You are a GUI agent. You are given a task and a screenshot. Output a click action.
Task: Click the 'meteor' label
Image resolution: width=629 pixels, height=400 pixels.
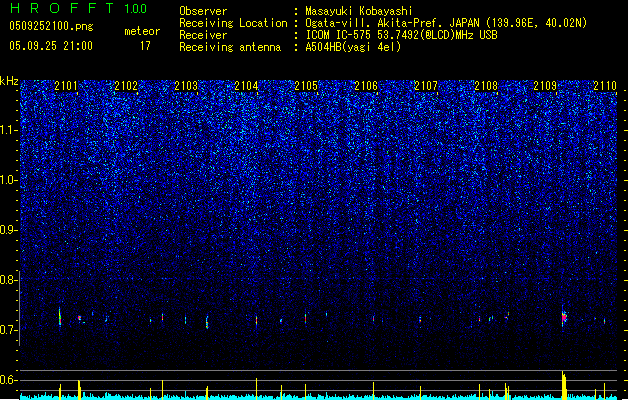tap(142, 31)
